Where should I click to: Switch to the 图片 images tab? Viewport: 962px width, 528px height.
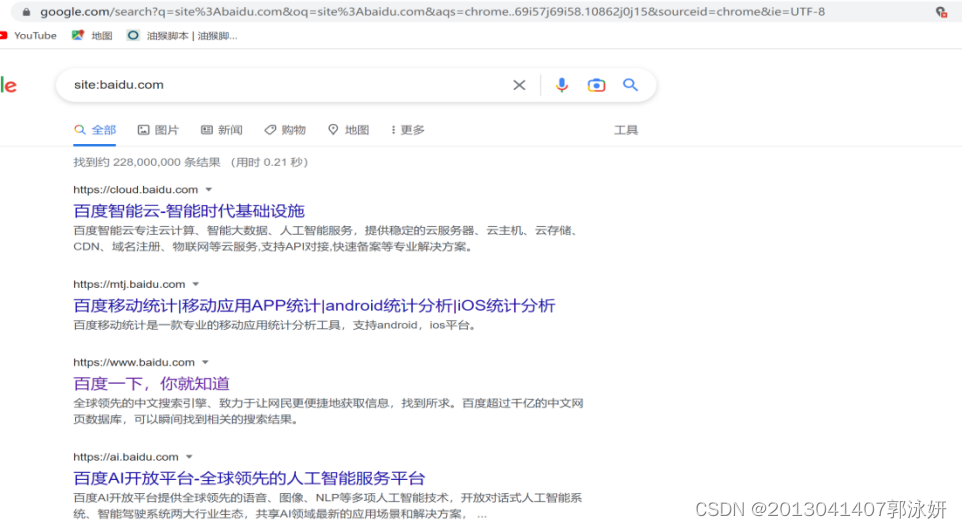point(158,130)
